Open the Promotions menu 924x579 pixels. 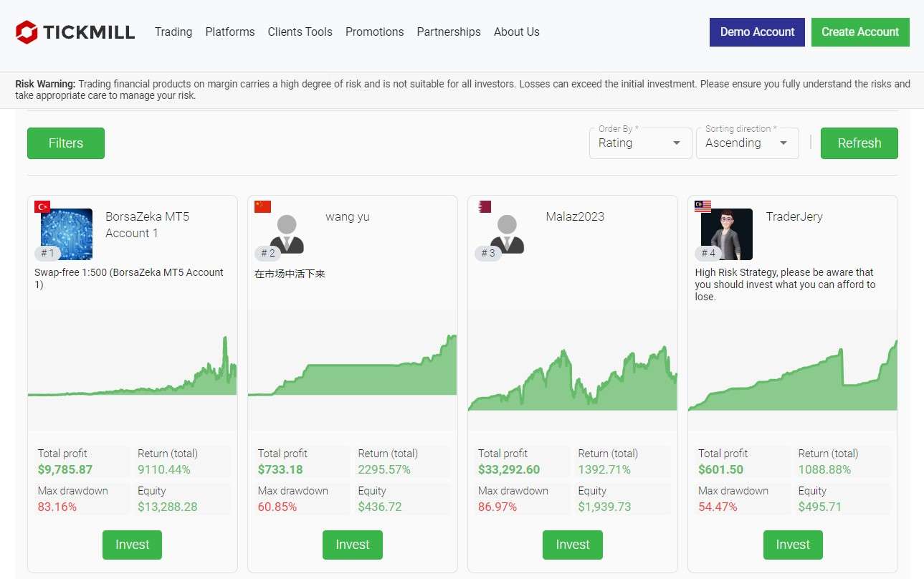[x=375, y=32]
